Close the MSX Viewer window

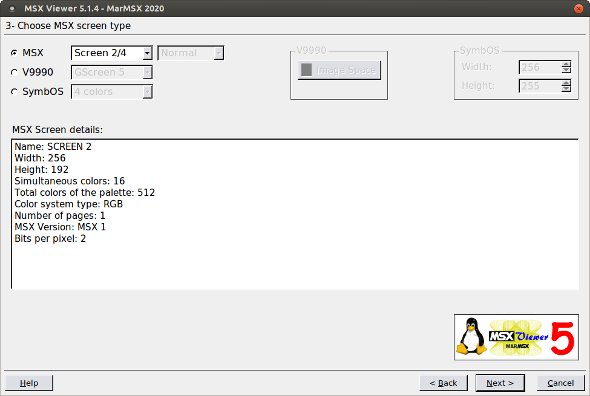(x=578, y=8)
